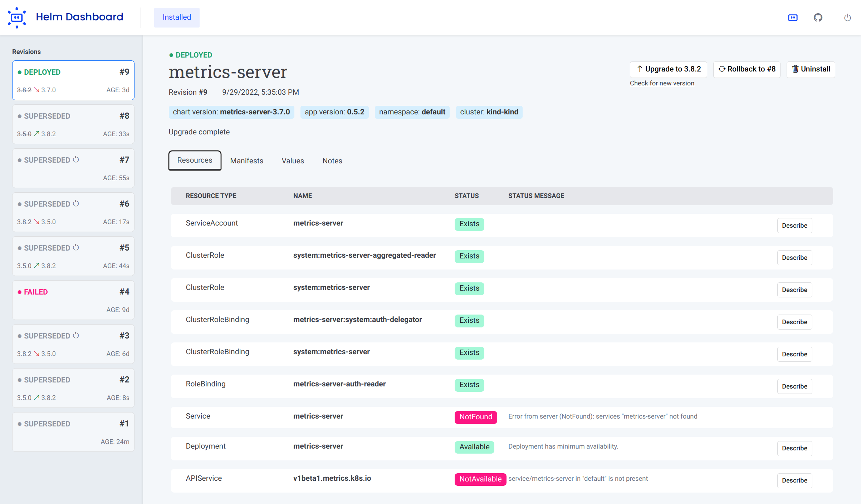Screen dimensions: 861x504
Task: Open the Notes tab
Action: (332, 160)
